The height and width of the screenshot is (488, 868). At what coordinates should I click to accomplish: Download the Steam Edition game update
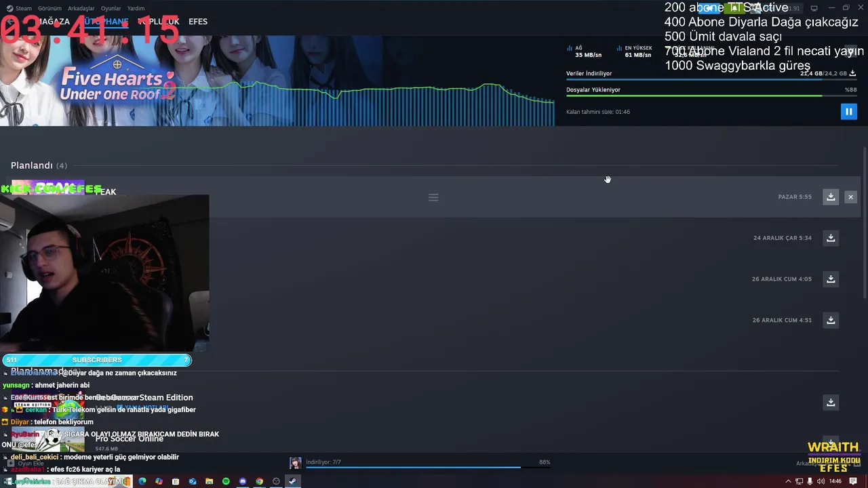[x=831, y=403]
